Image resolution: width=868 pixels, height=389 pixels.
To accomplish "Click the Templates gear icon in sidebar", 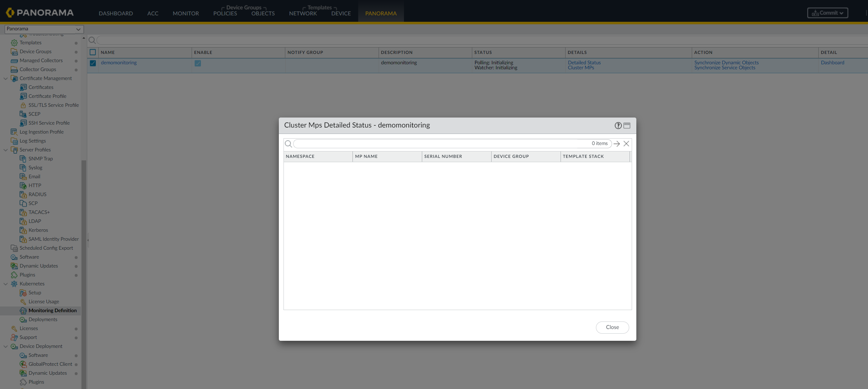I will 14,43.
